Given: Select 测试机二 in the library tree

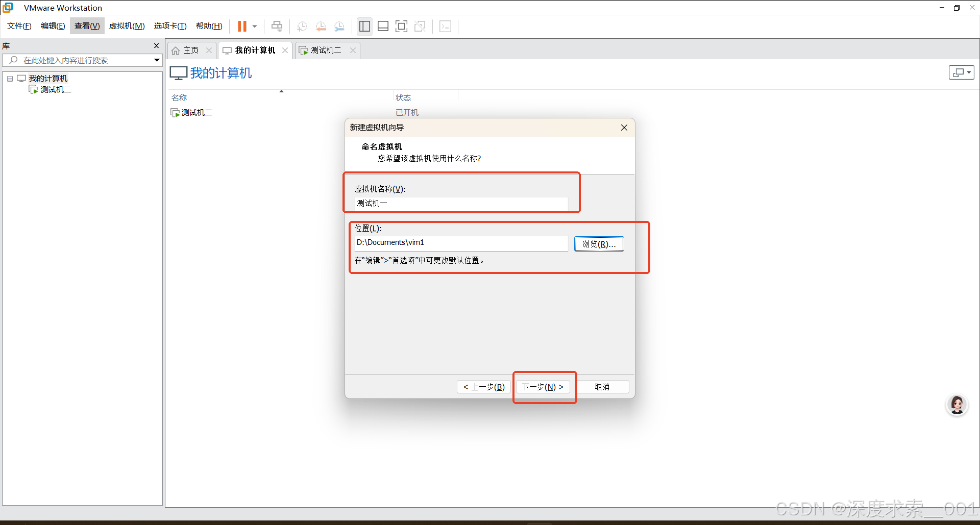Looking at the screenshot, I should pyautogui.click(x=56, y=90).
